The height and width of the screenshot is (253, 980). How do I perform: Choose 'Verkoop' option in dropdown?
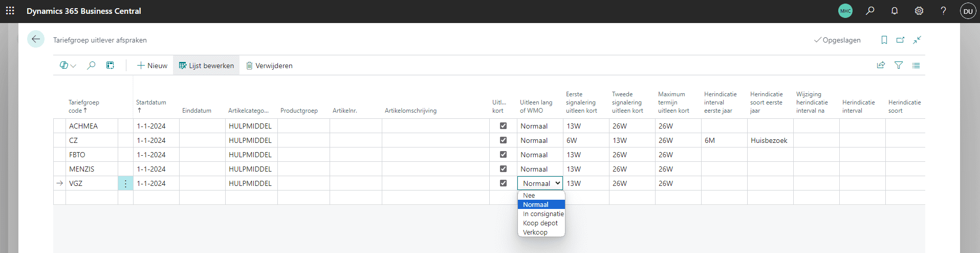[x=535, y=233]
